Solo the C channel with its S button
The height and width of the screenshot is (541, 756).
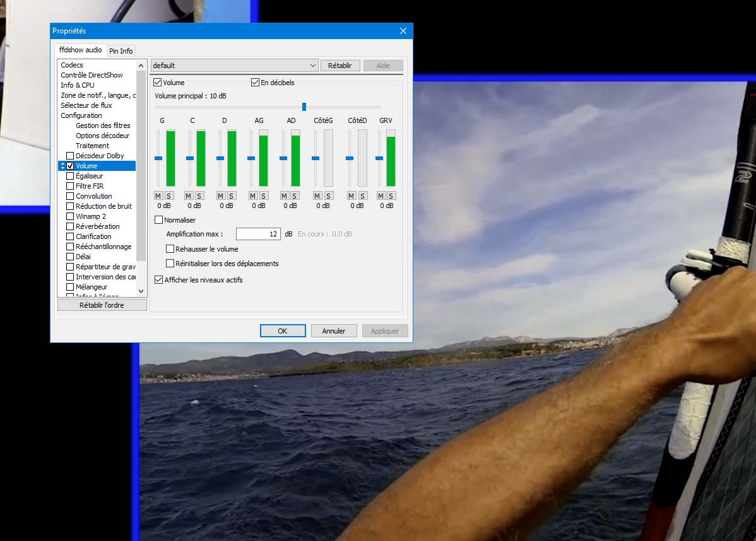[x=199, y=195]
